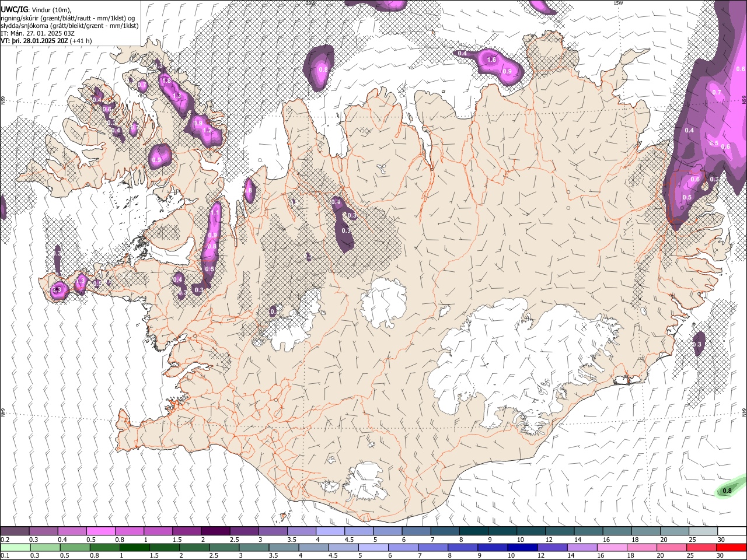Pick the 2 deep purple swatch in top legend
747x560 pixels.
click(x=215, y=531)
